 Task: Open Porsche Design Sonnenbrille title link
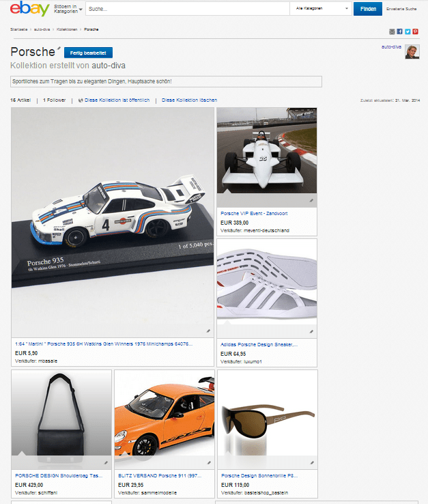coord(259,476)
